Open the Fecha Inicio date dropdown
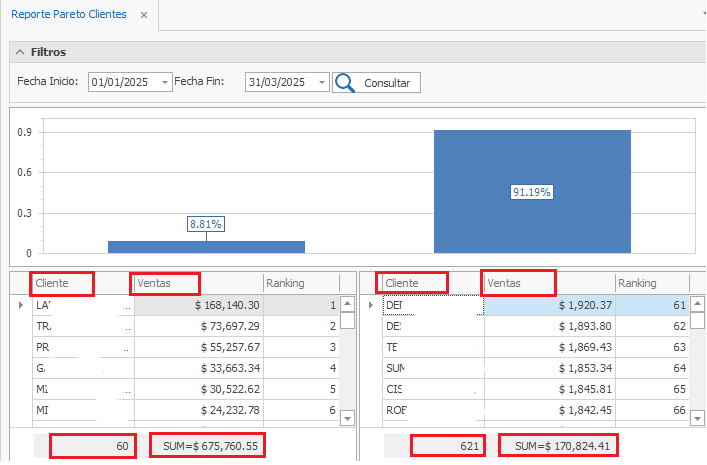 click(x=165, y=83)
